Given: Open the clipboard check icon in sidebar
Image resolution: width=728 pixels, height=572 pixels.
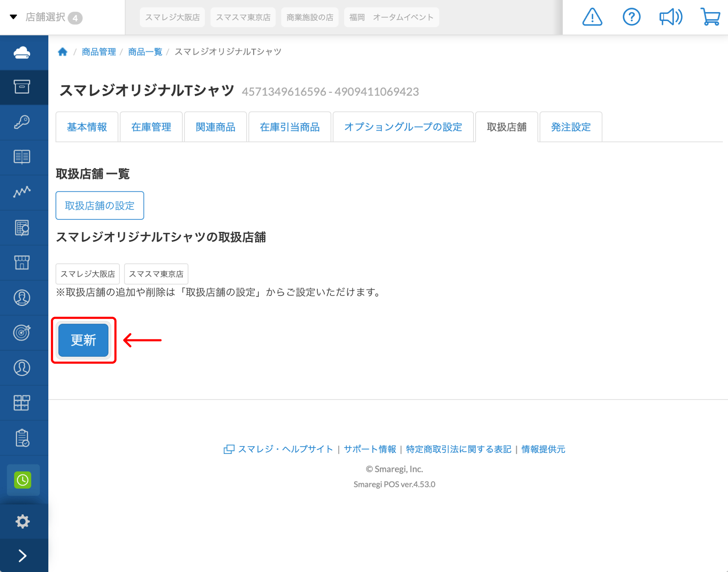Looking at the screenshot, I should tap(22, 438).
